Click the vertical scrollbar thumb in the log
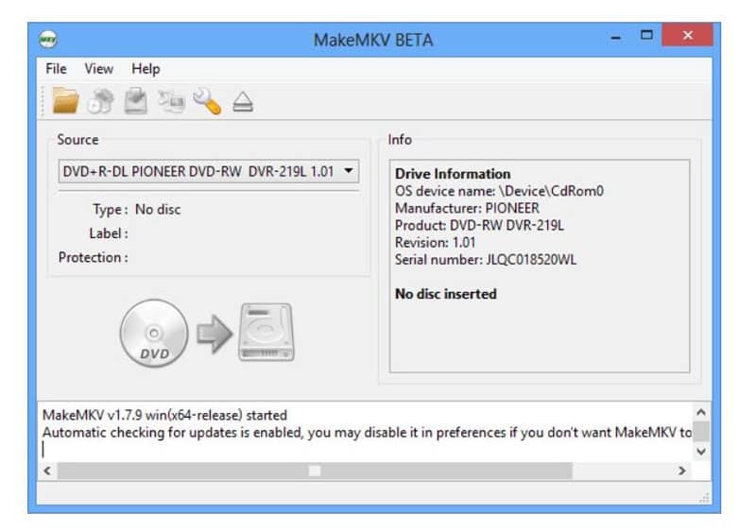 tap(701, 432)
